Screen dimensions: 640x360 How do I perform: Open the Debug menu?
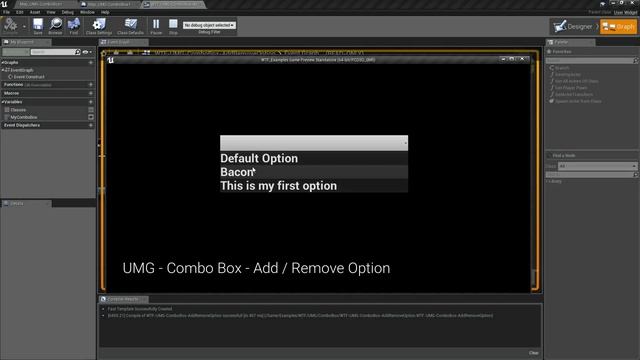(67, 12)
